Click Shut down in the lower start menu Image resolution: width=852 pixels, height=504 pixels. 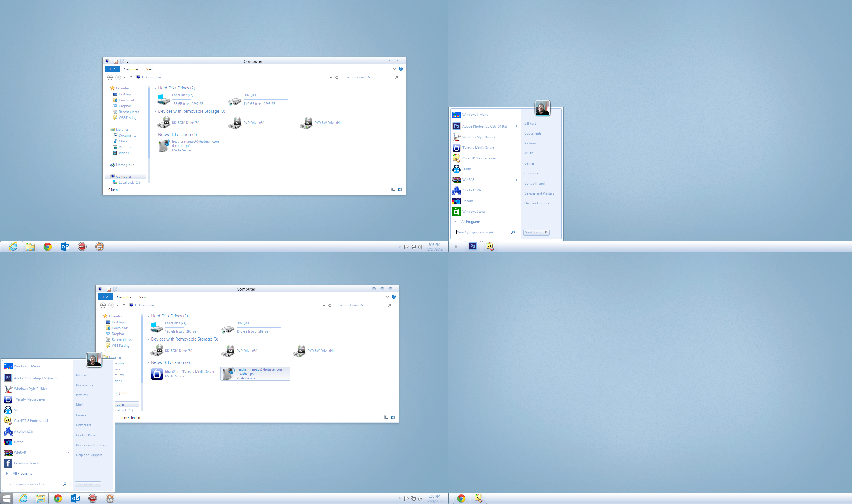tap(85, 484)
